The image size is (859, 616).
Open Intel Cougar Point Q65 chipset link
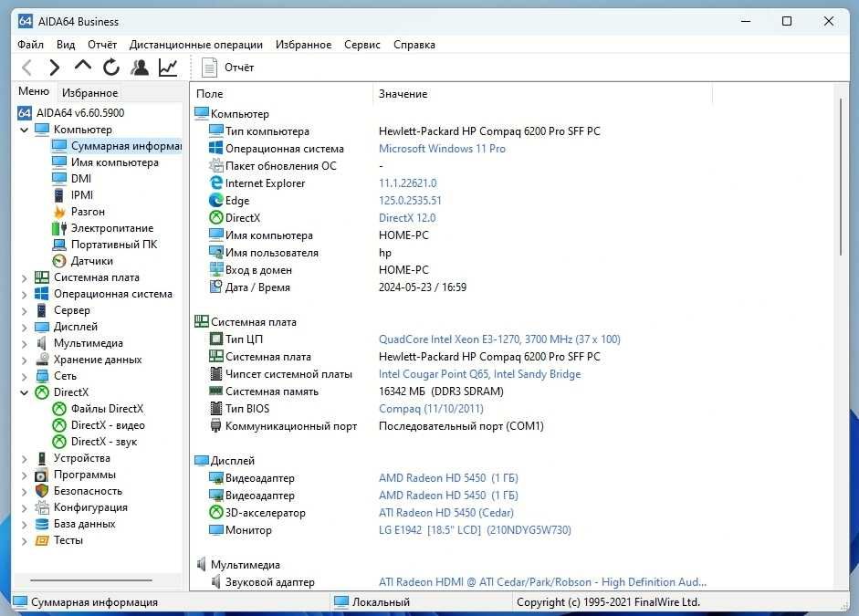coord(479,374)
